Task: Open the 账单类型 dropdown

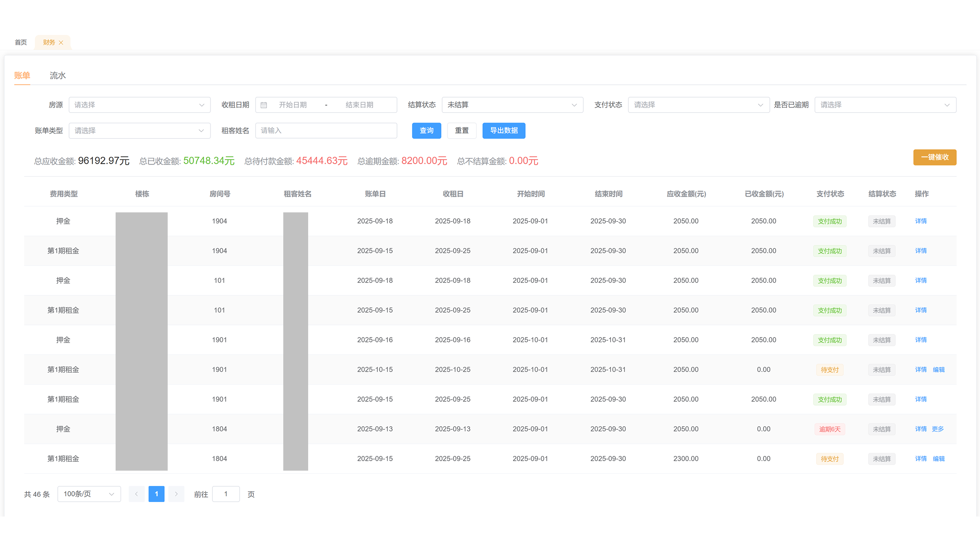Action: [x=139, y=130]
